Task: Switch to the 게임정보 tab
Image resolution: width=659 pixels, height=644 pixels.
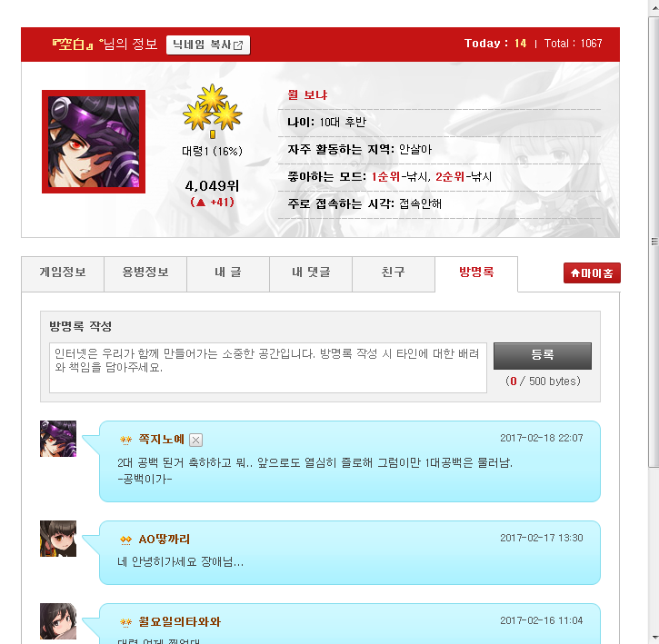Action: click(63, 274)
